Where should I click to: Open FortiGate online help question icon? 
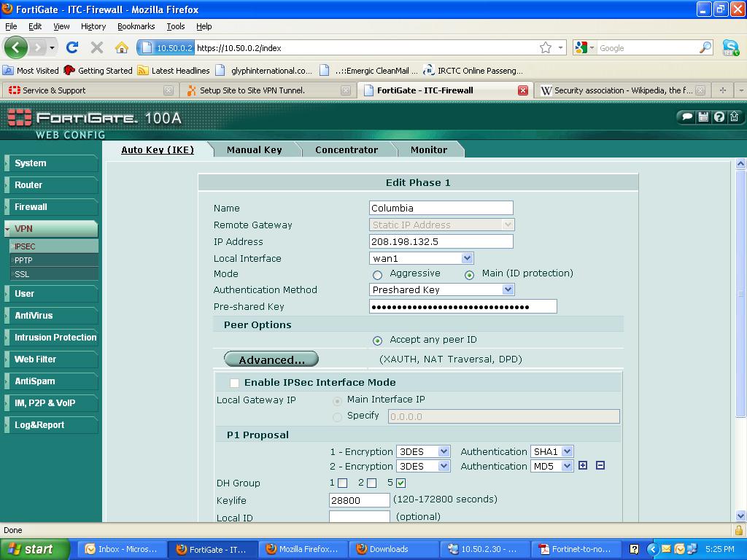pyautogui.click(x=719, y=117)
